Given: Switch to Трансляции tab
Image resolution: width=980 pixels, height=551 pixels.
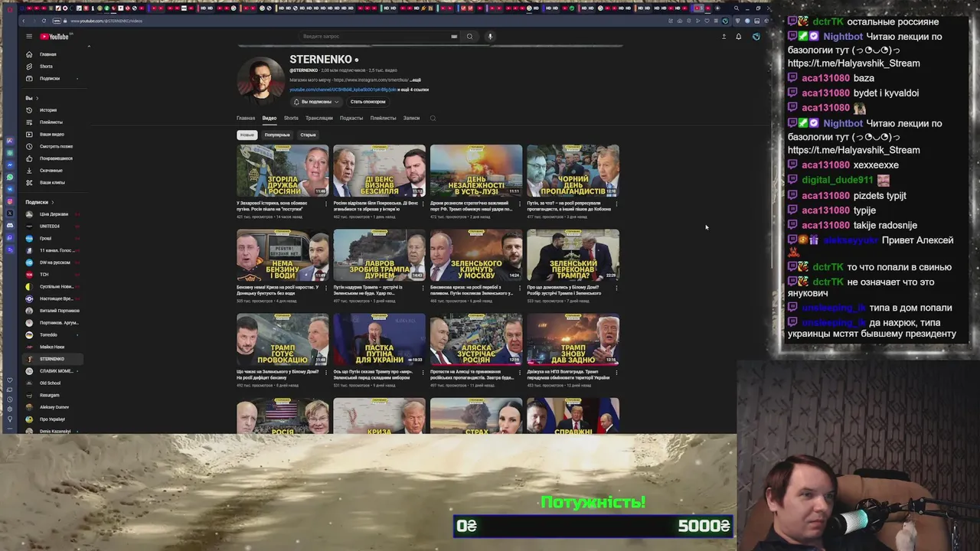Looking at the screenshot, I should (319, 118).
